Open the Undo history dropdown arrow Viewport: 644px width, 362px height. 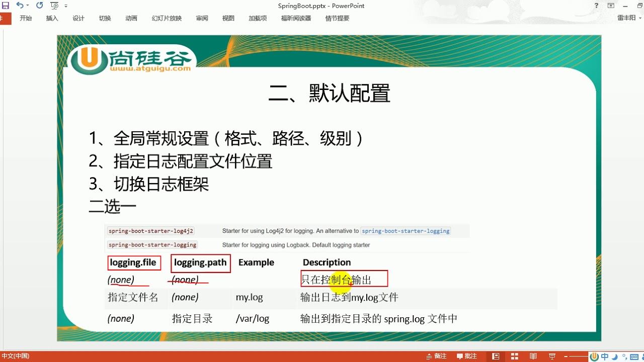tap(27, 6)
